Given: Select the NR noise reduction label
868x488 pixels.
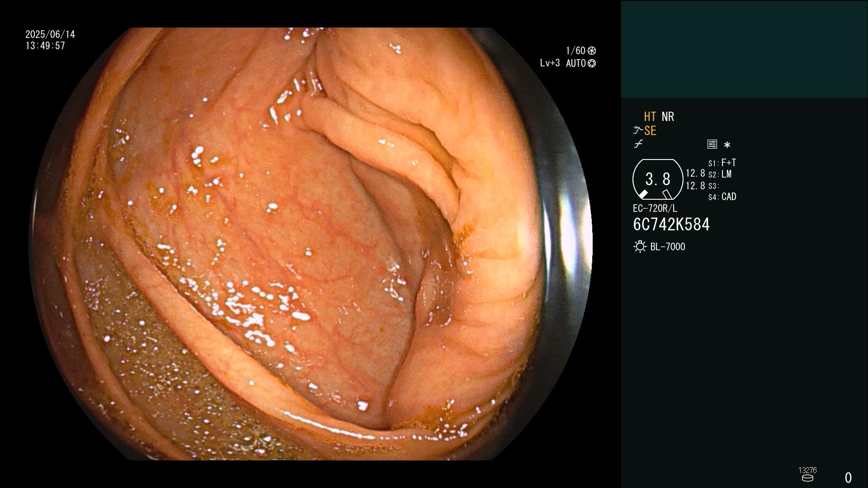Looking at the screenshot, I should tap(668, 117).
